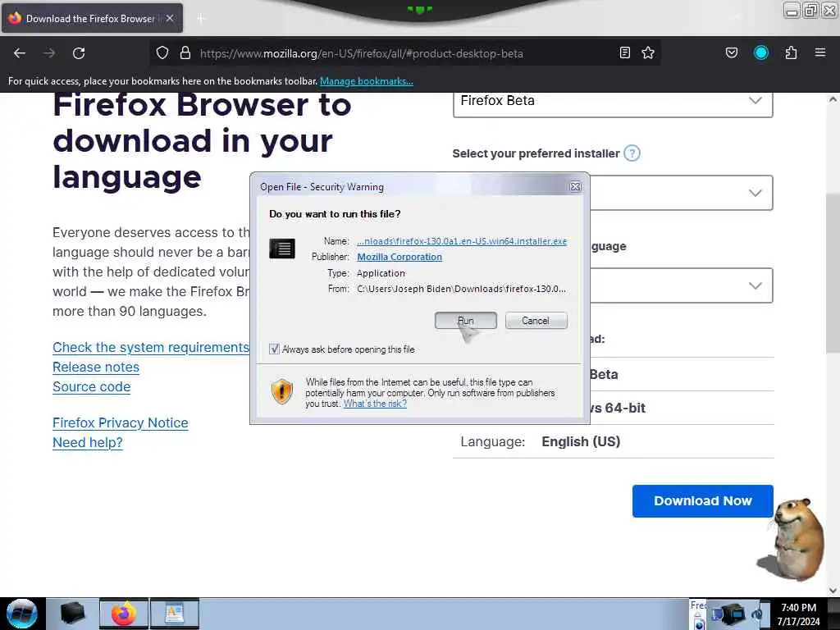The height and width of the screenshot is (630, 840).
Task: Open Mozilla Corporation publisher link
Action: point(399,257)
